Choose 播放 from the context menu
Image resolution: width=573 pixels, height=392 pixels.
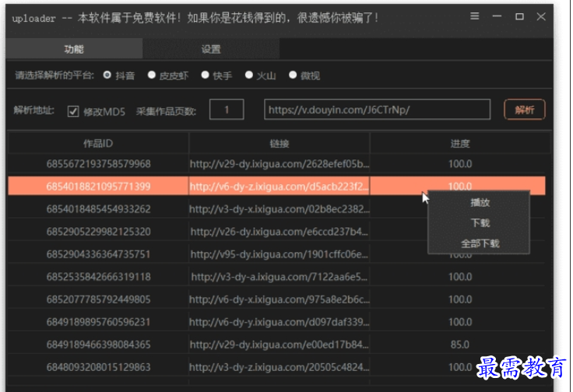(479, 202)
